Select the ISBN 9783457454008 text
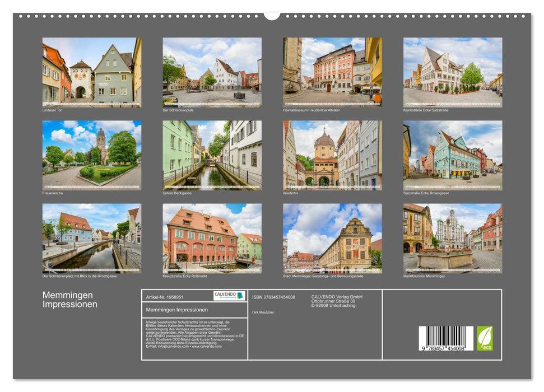Image resolution: width=544 pixels, height=392 pixels. click(x=273, y=297)
